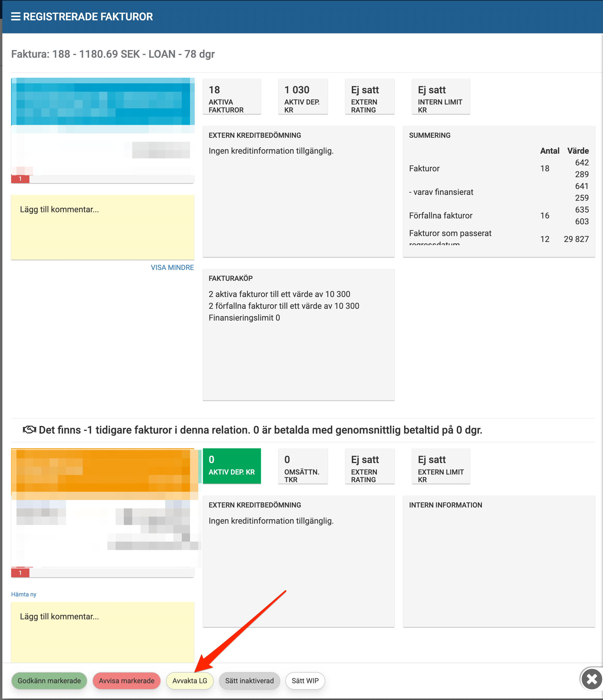Click the handshake relation icon
The height and width of the screenshot is (700, 603).
(x=29, y=430)
